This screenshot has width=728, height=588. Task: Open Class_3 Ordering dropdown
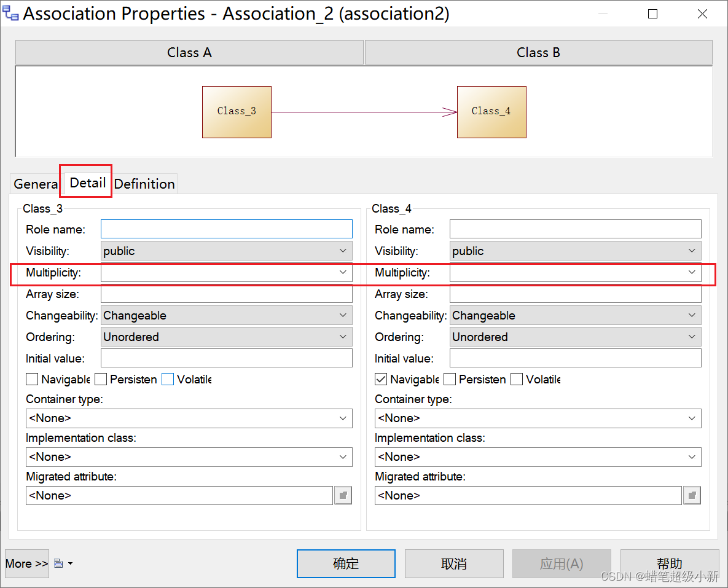coord(227,337)
